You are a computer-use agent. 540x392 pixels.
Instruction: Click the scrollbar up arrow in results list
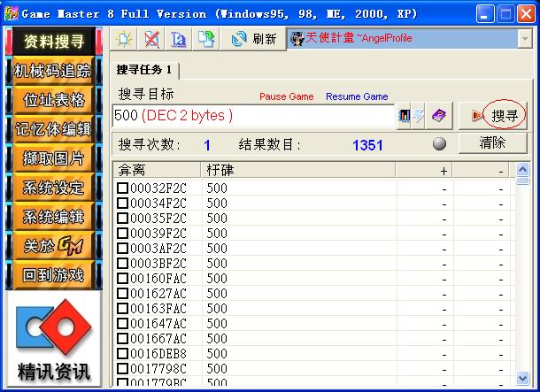click(522, 178)
